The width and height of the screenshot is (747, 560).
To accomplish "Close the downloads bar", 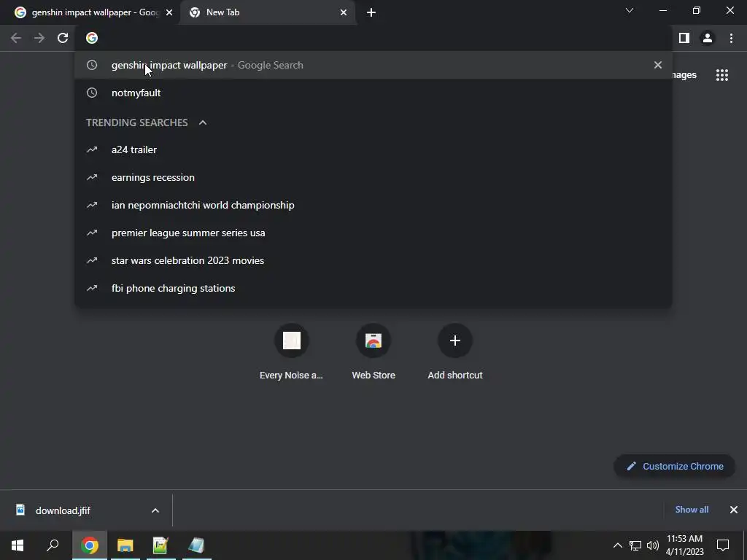I will tap(734, 510).
